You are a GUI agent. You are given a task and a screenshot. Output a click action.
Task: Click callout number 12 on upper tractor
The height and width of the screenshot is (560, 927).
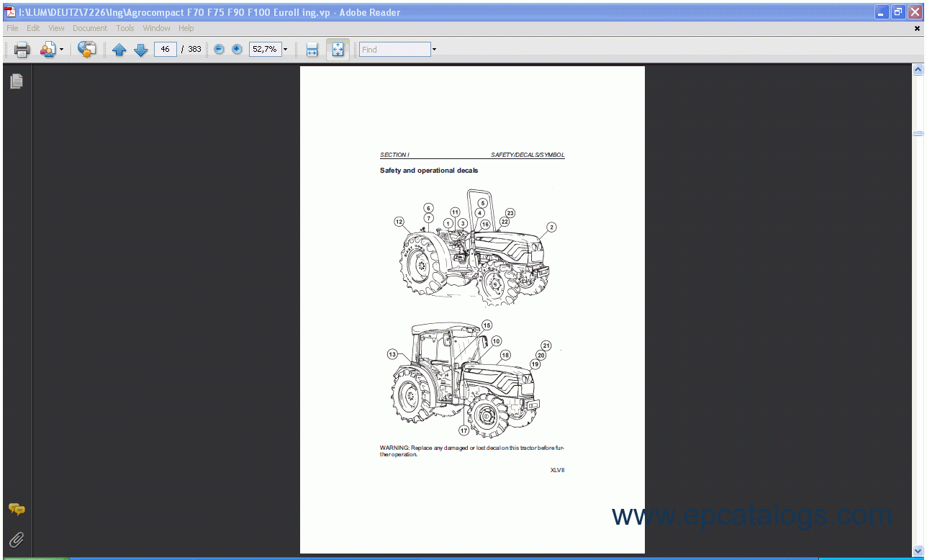click(x=399, y=222)
